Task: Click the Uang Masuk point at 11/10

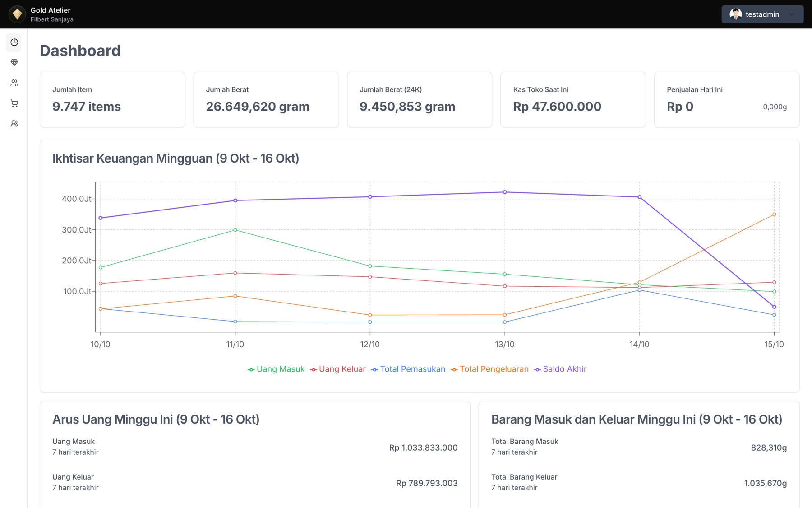Action: pos(235,230)
